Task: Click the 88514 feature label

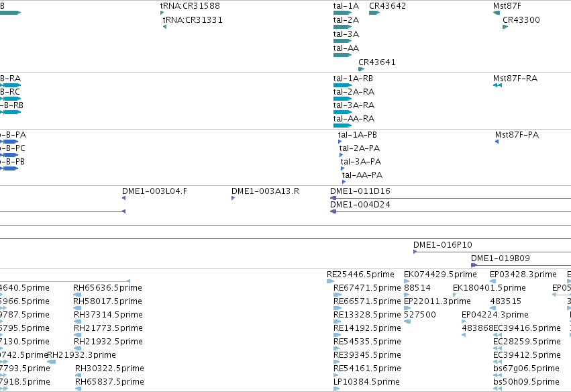Action: (417, 288)
